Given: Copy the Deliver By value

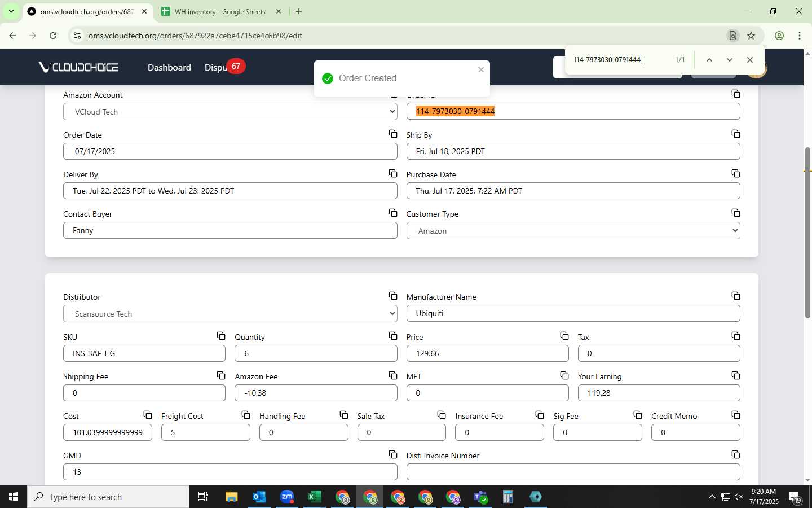Looking at the screenshot, I should 392,173.
